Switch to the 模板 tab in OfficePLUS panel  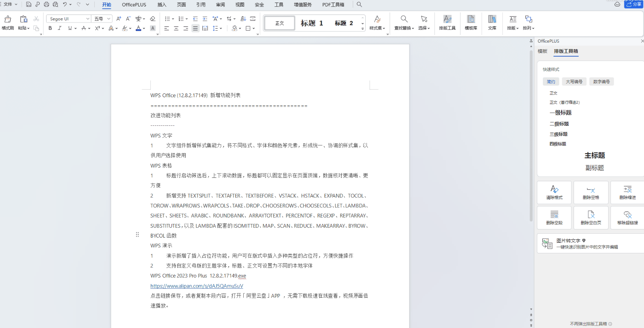point(542,51)
